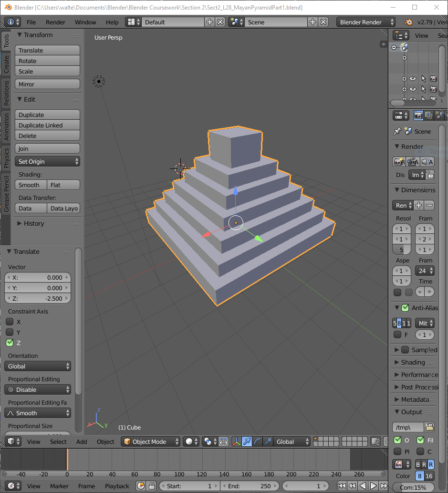Viewport: 448px width, 493px height.
Task: Open the File menu
Action: tap(31, 22)
